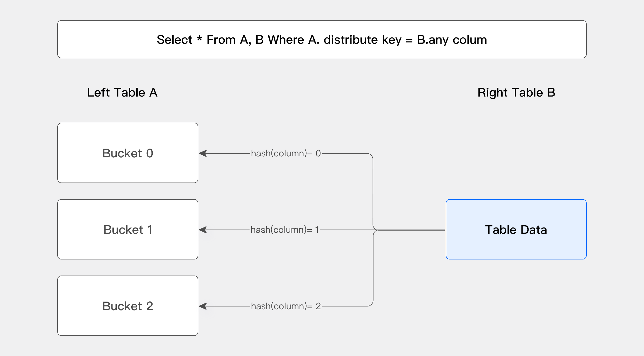644x356 pixels.
Task: Select the Bucket 0 box
Action: pos(128,153)
